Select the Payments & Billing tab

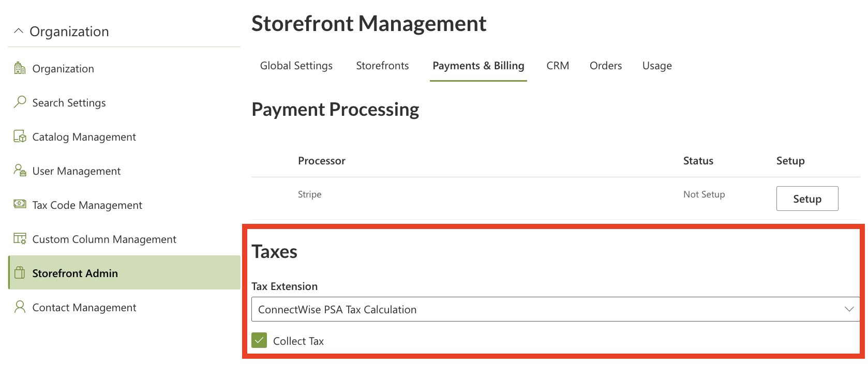point(478,66)
